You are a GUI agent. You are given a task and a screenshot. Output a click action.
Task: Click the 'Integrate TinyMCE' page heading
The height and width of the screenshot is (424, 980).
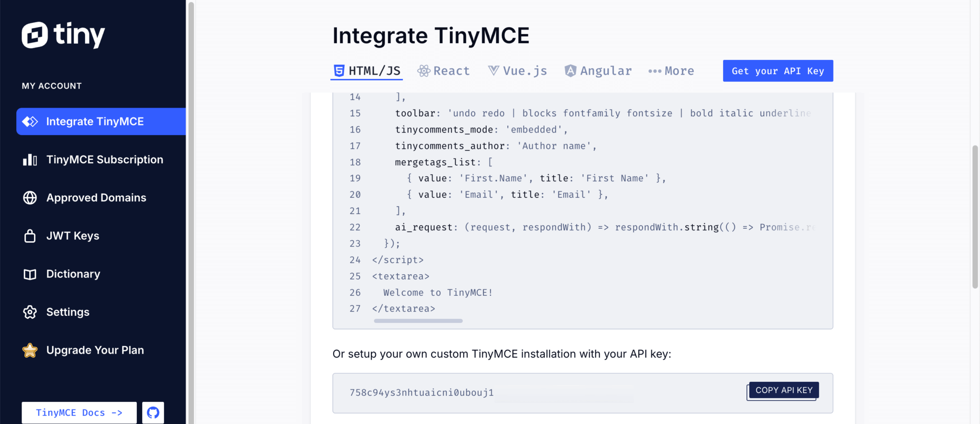(431, 36)
